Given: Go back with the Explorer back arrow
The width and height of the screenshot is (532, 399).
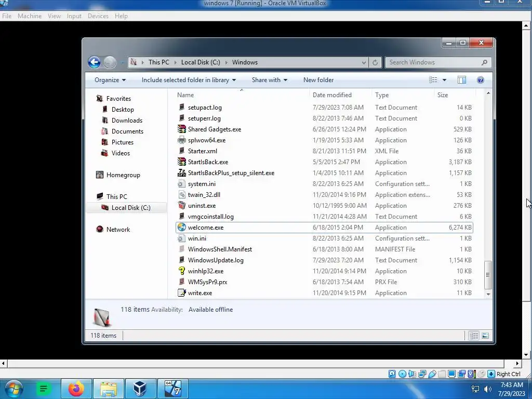Looking at the screenshot, I should [x=95, y=62].
